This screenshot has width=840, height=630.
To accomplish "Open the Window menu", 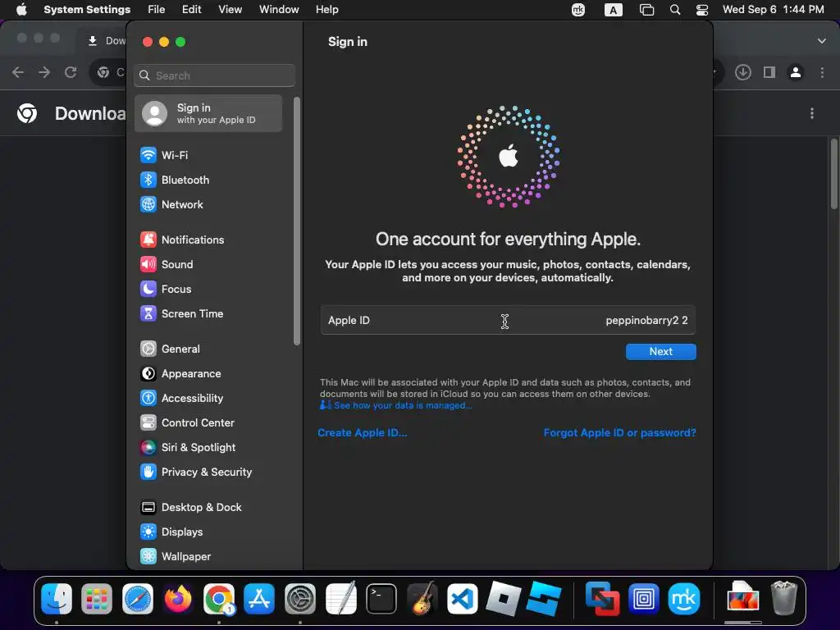I will [279, 10].
